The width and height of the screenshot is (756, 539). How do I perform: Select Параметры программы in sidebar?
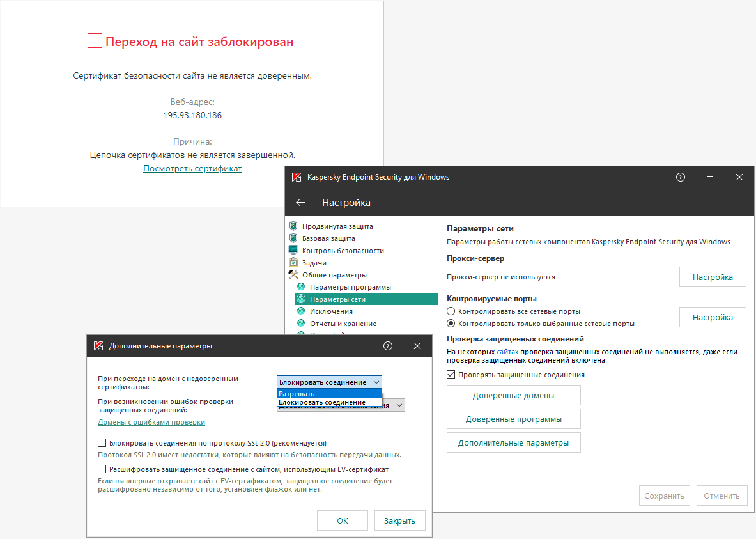(x=350, y=286)
